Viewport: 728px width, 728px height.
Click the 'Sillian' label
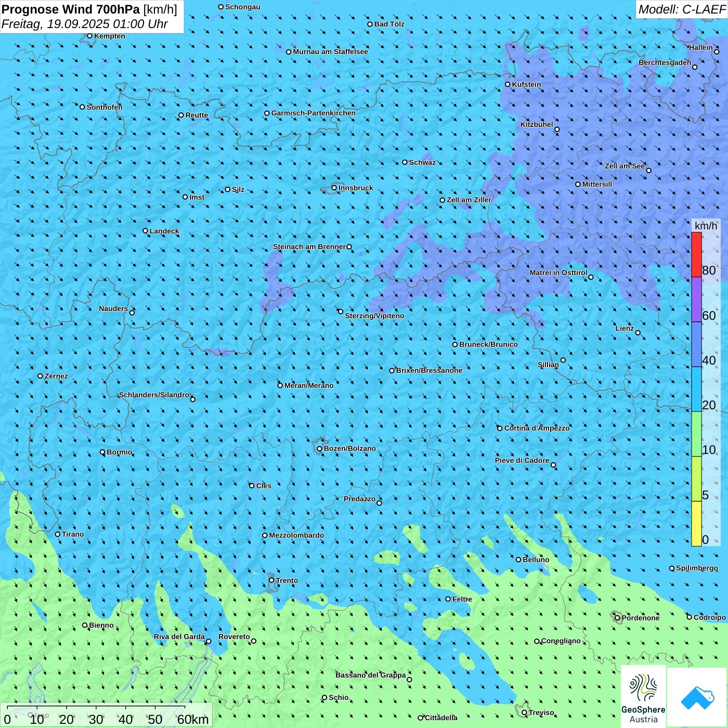pos(548,365)
